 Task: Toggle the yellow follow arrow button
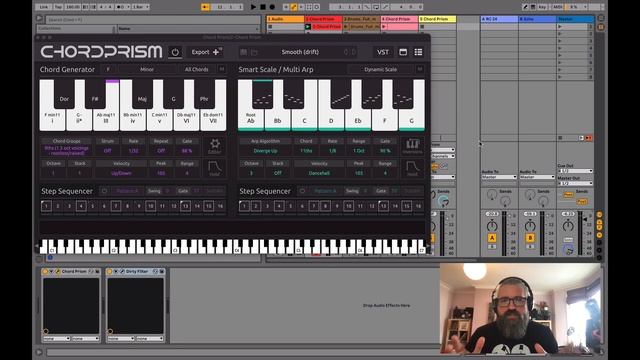coord(205,7)
